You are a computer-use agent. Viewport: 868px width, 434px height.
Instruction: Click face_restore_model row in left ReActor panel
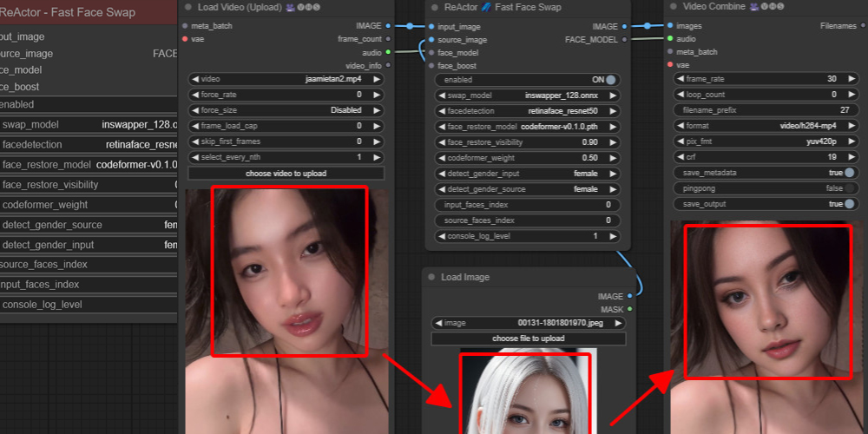pos(89,164)
